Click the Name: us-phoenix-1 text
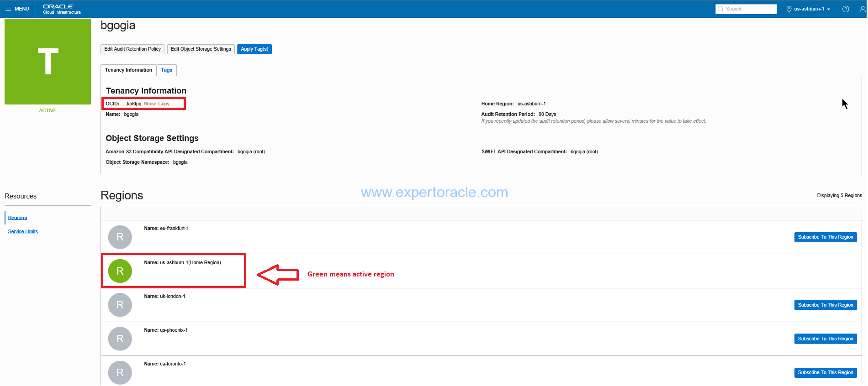Screen dimensions: 868x386 [x=166, y=330]
